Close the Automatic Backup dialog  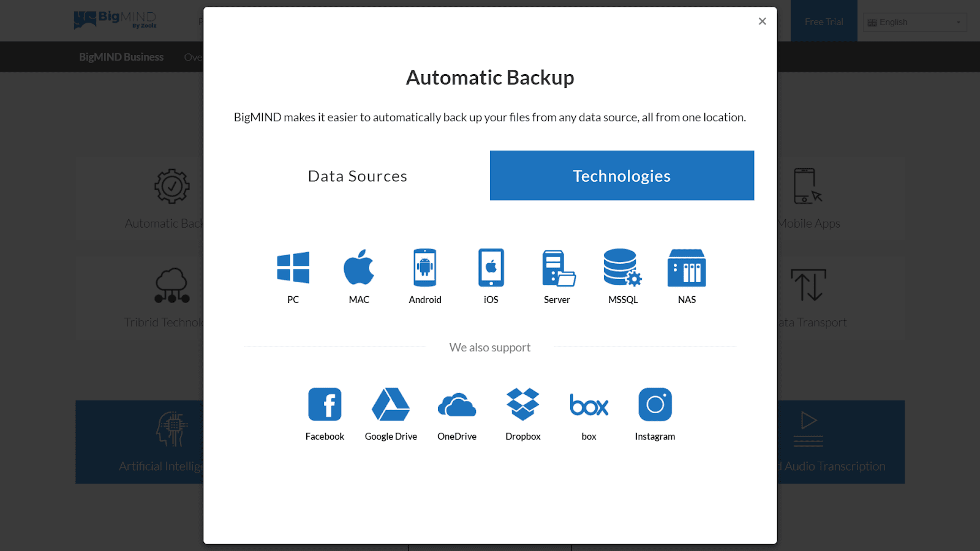(762, 21)
